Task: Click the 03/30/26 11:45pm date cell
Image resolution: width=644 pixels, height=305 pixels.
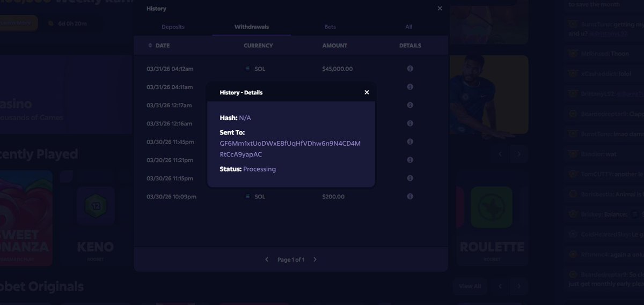Action: [170, 142]
